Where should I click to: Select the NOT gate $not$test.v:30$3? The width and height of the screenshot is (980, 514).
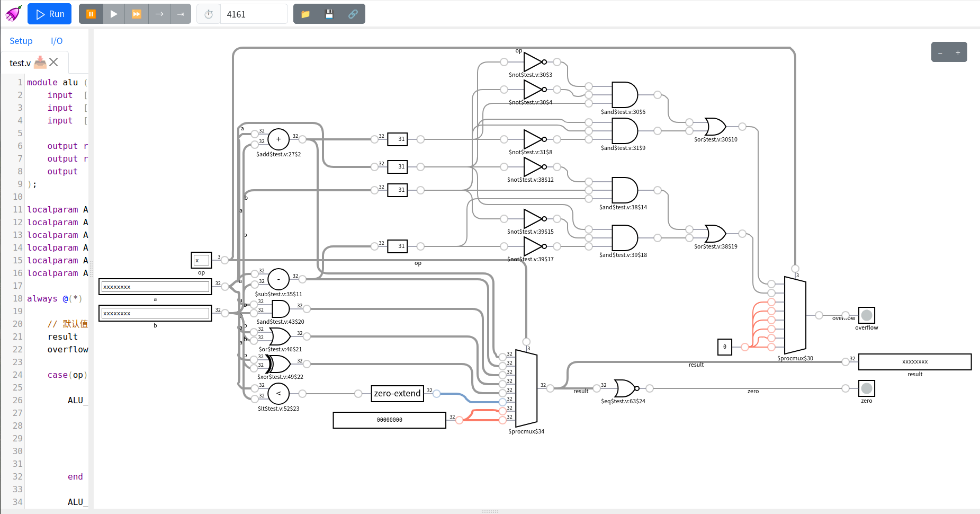pyautogui.click(x=535, y=62)
